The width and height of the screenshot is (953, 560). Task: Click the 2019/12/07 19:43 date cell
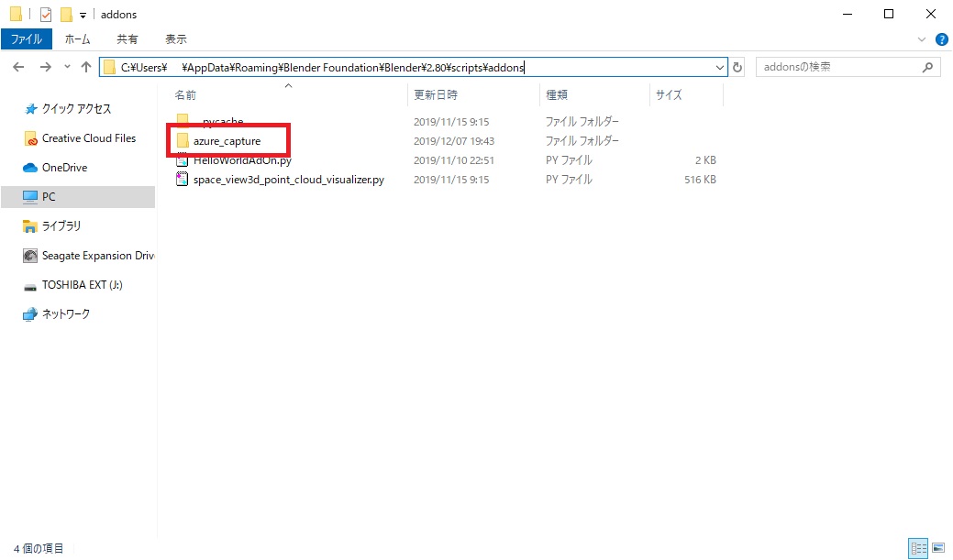pyautogui.click(x=454, y=141)
